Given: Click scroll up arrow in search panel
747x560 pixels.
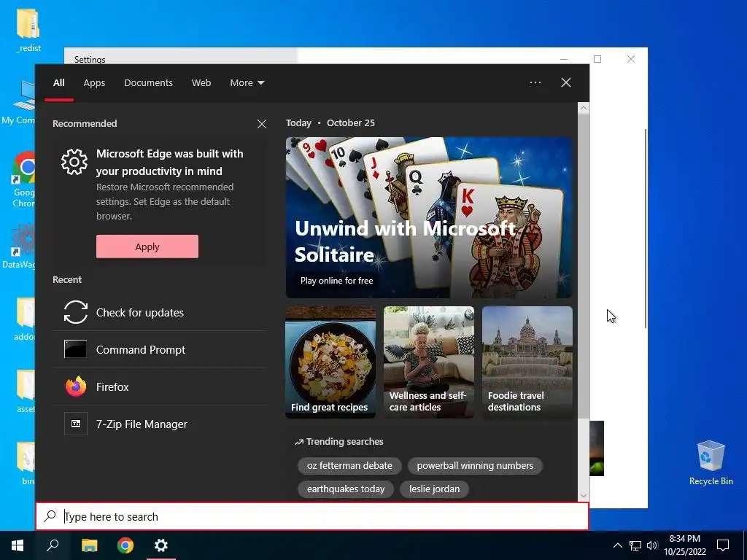Looking at the screenshot, I should tap(584, 109).
